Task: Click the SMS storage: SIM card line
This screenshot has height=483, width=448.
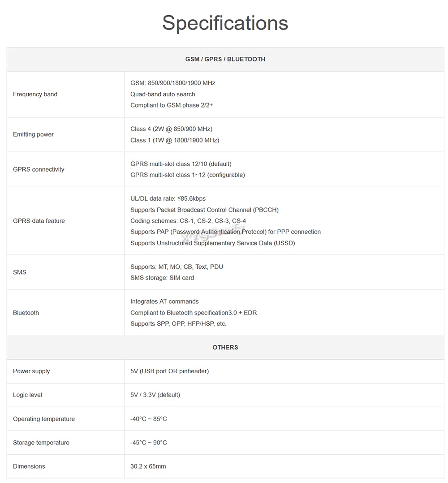Action: [162, 278]
